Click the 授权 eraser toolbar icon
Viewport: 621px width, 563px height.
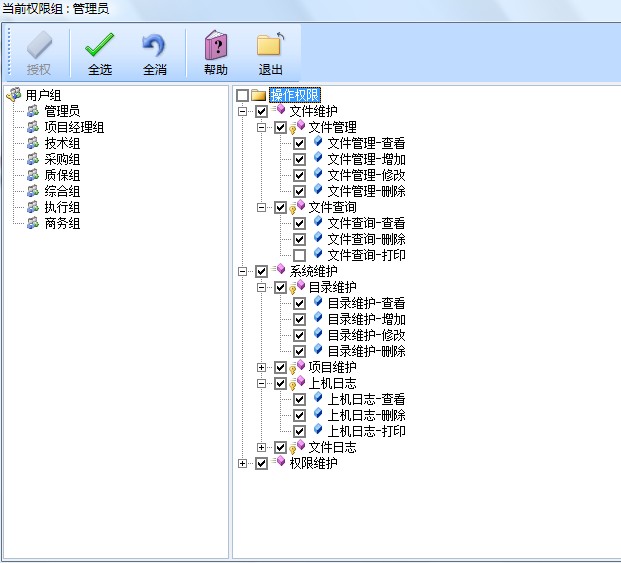click(x=39, y=45)
